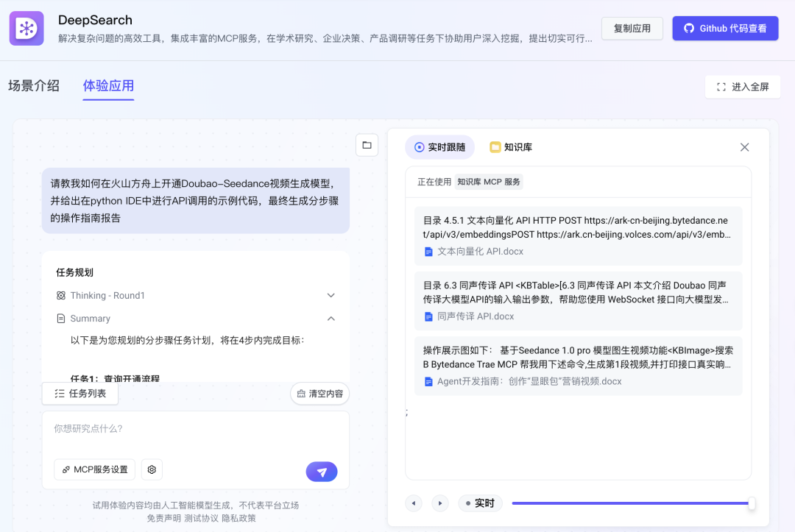
Task: Close the right tracking panel
Action: click(x=744, y=147)
